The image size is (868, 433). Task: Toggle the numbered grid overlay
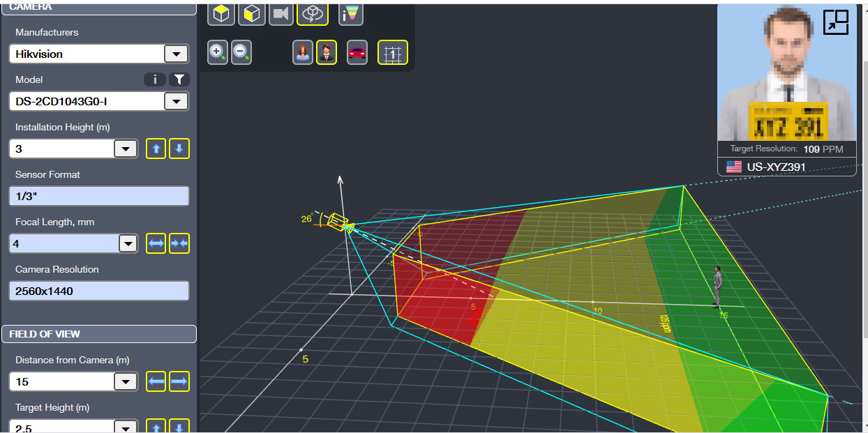[393, 52]
